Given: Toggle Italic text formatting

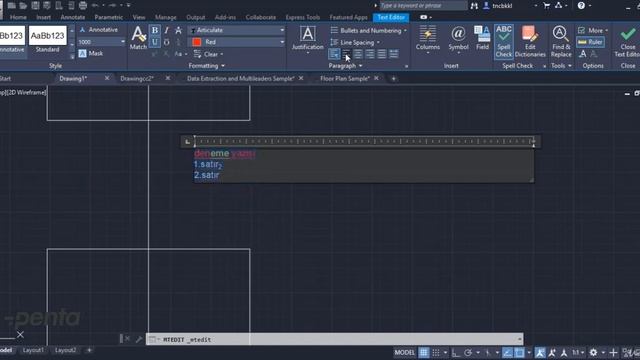Looking at the screenshot, I should point(167,30).
